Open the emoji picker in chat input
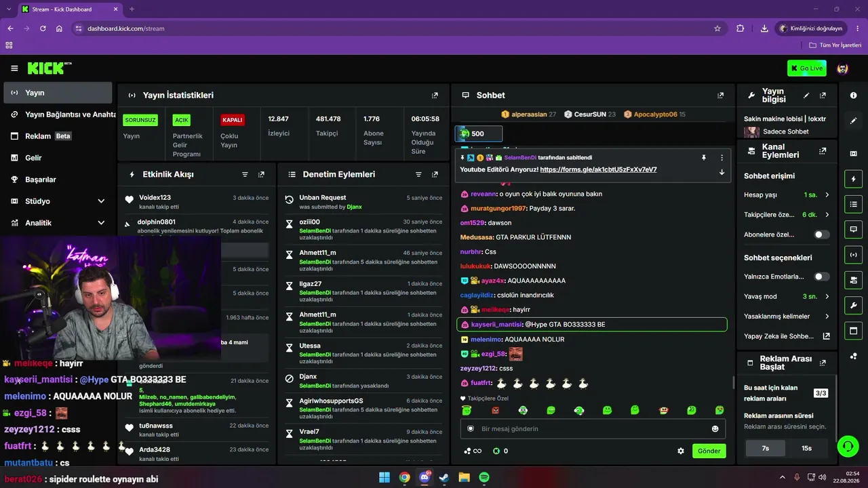This screenshot has height=488, width=868. [715, 429]
